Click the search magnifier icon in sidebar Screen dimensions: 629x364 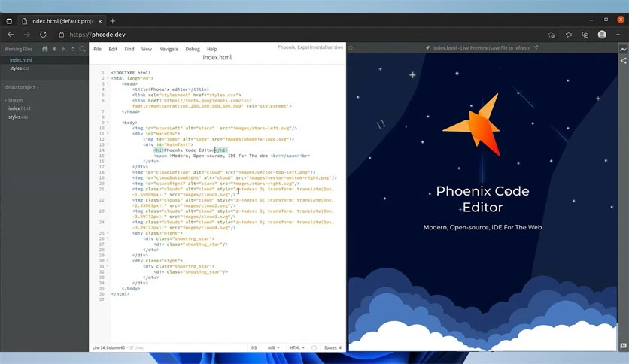coord(82,49)
